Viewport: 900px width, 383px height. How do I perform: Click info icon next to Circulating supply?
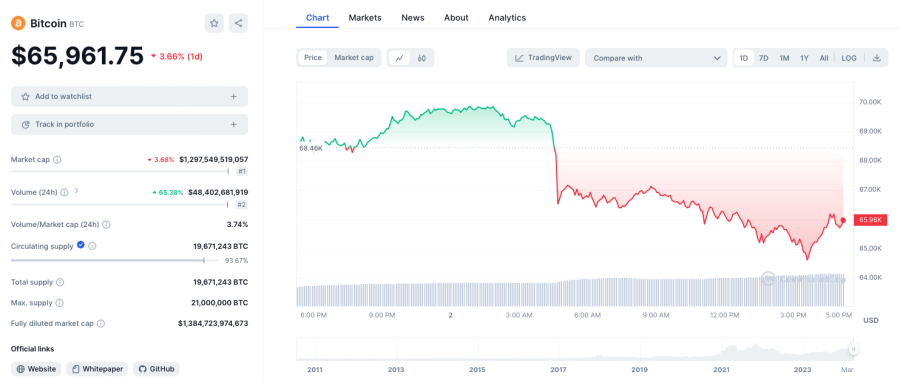pyautogui.click(x=92, y=246)
